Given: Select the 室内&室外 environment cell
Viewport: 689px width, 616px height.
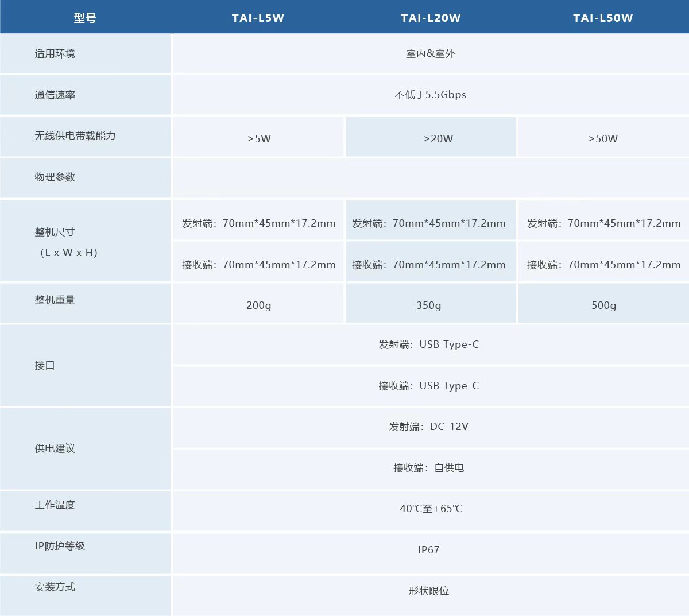Looking at the screenshot, I should pyautogui.click(x=430, y=53).
